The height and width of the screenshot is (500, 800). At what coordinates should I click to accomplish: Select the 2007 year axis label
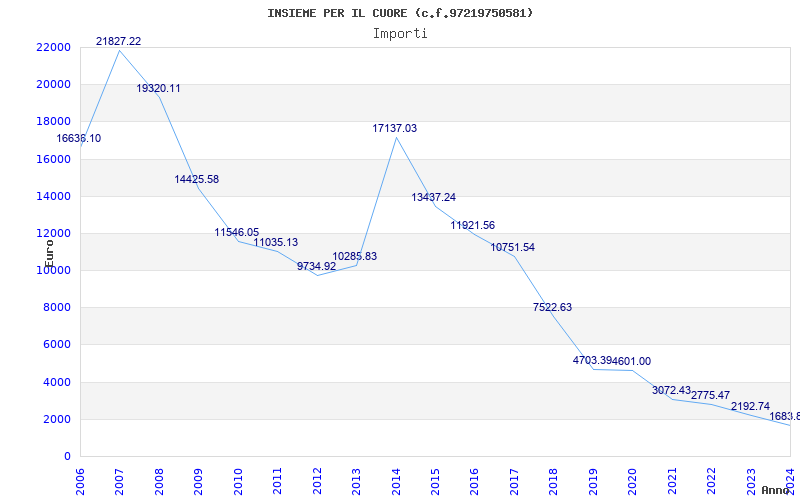pyautogui.click(x=119, y=482)
